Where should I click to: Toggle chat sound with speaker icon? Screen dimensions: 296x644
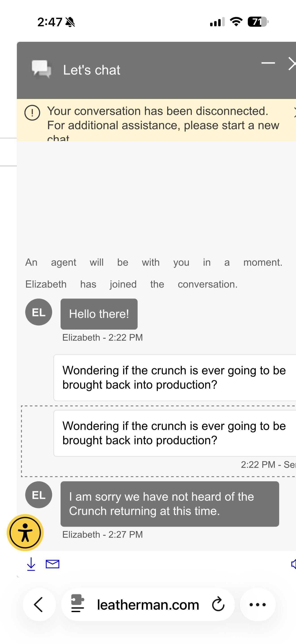[x=294, y=564]
